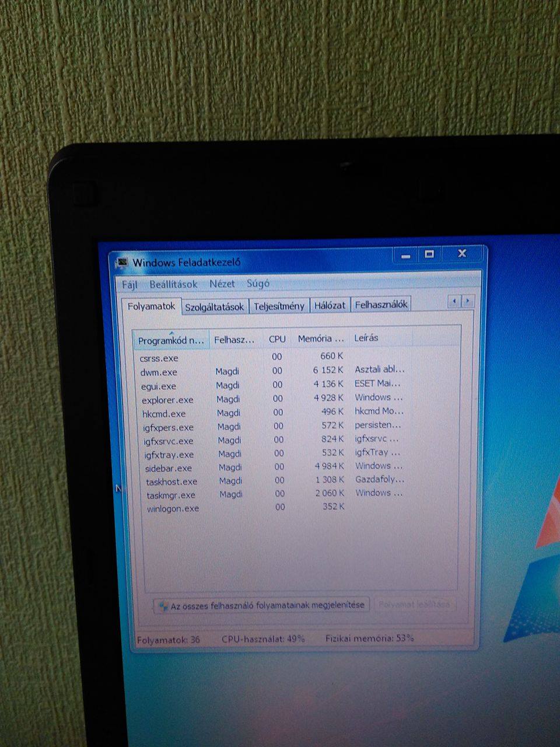
Task: Open the Beállítások menu
Action: click(x=173, y=284)
